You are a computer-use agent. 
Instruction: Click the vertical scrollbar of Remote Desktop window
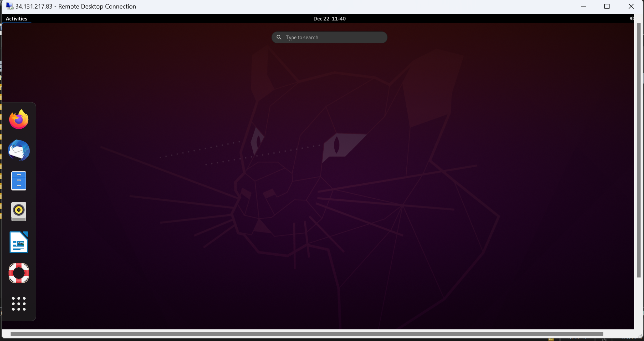[x=639, y=150]
